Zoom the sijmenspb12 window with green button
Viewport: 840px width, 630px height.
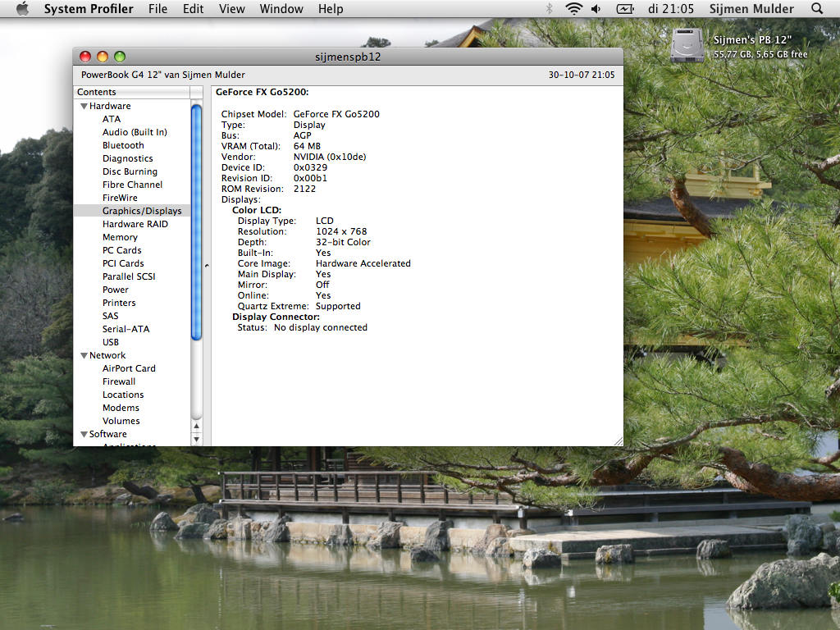[x=120, y=57]
